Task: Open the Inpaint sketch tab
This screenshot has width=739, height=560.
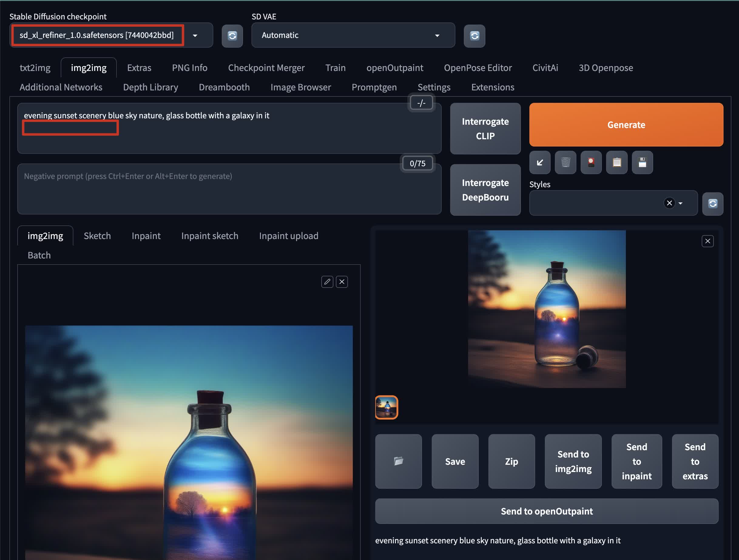Action: click(209, 236)
